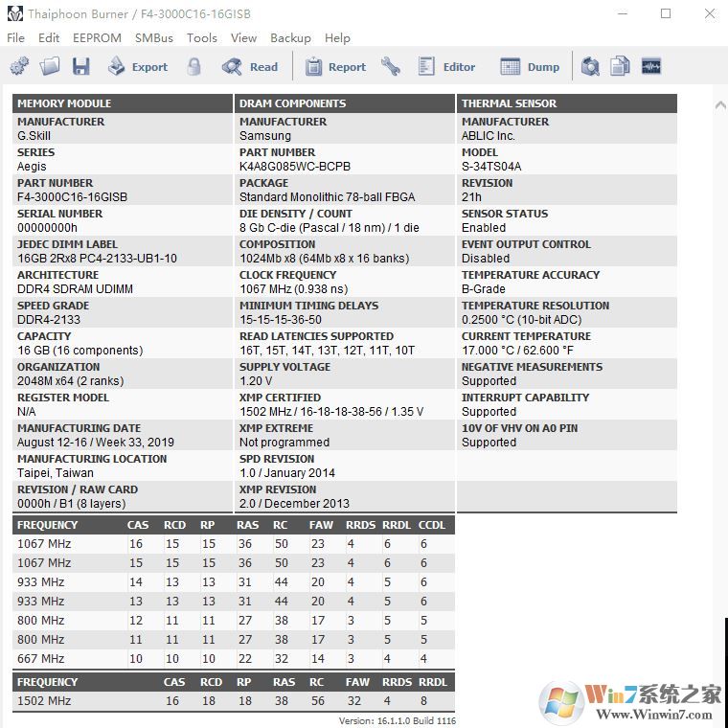
Task: Click XMP certified 1502 MHz timings value
Action: click(x=331, y=412)
